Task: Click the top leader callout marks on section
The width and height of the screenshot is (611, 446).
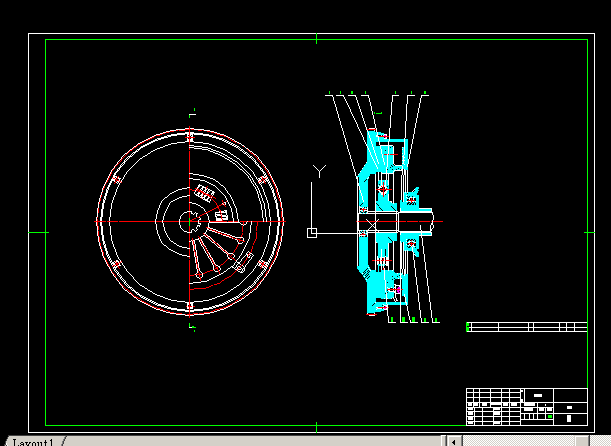Action: point(377,93)
